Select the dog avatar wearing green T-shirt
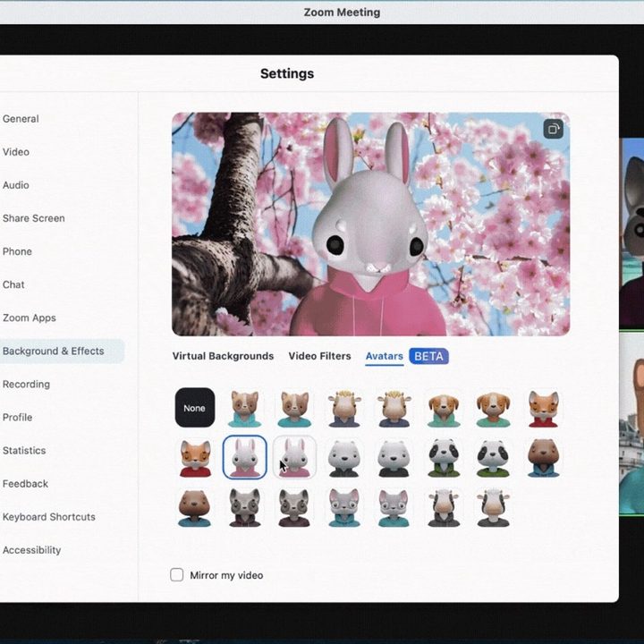Screen dimensions: 644x644 (493, 408)
